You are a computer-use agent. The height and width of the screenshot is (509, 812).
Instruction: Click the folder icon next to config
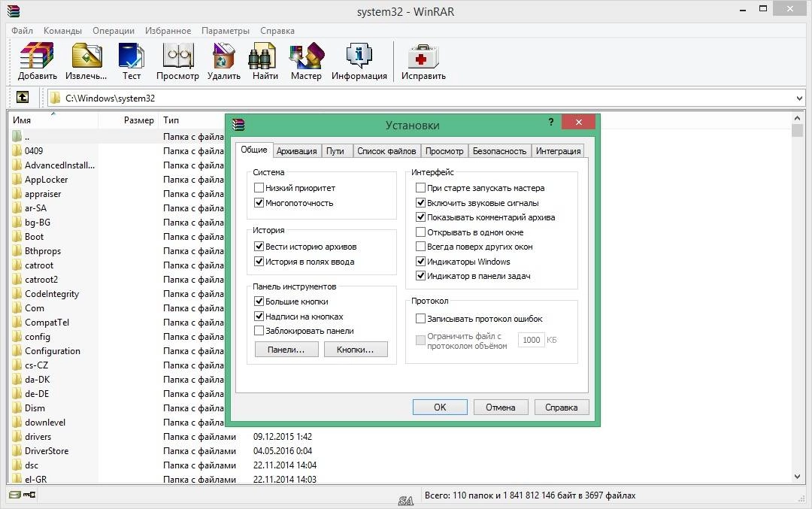pos(17,337)
